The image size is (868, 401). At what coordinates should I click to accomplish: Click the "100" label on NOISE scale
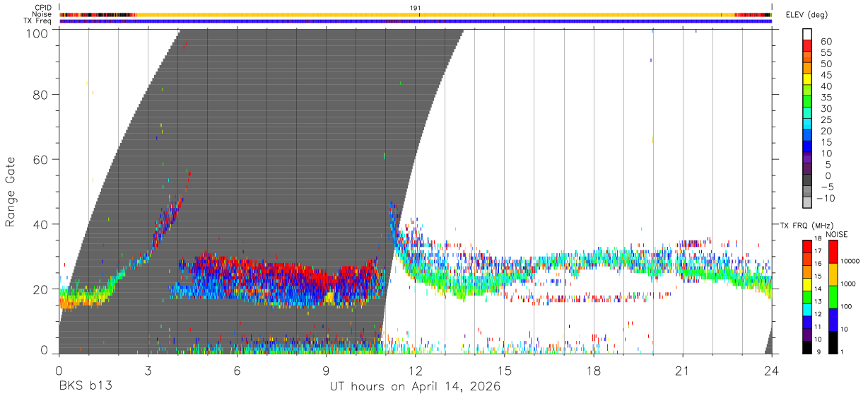pos(845,307)
